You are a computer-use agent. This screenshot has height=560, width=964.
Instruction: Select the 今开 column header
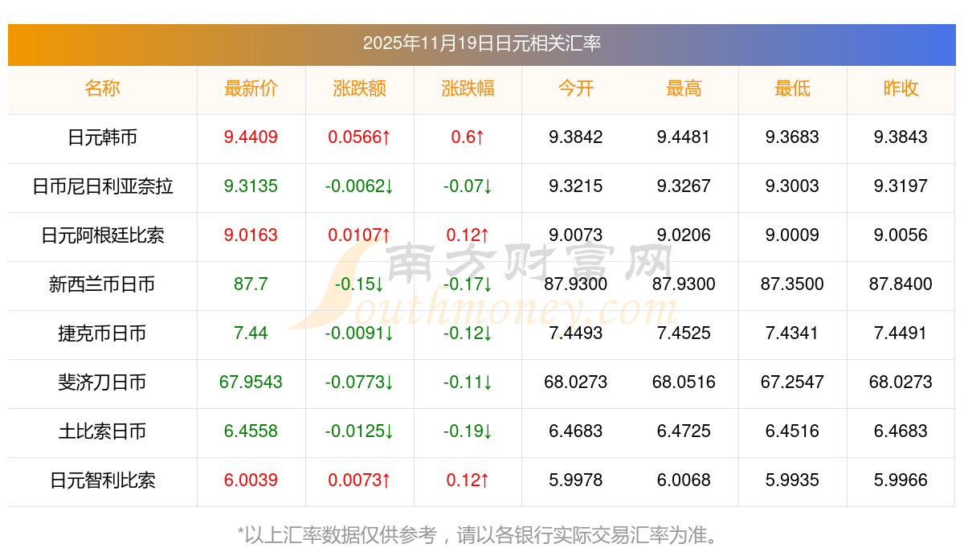pyautogui.click(x=576, y=88)
